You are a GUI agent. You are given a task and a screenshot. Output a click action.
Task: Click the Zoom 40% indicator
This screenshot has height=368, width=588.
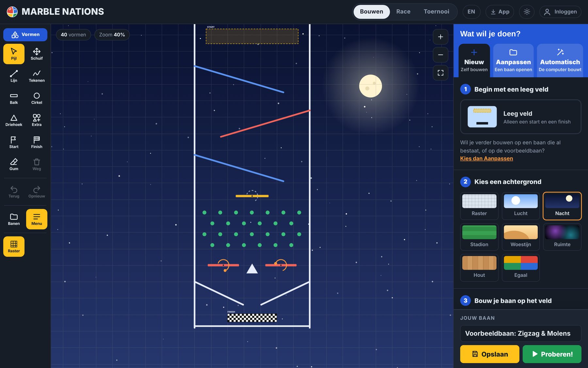[112, 35]
